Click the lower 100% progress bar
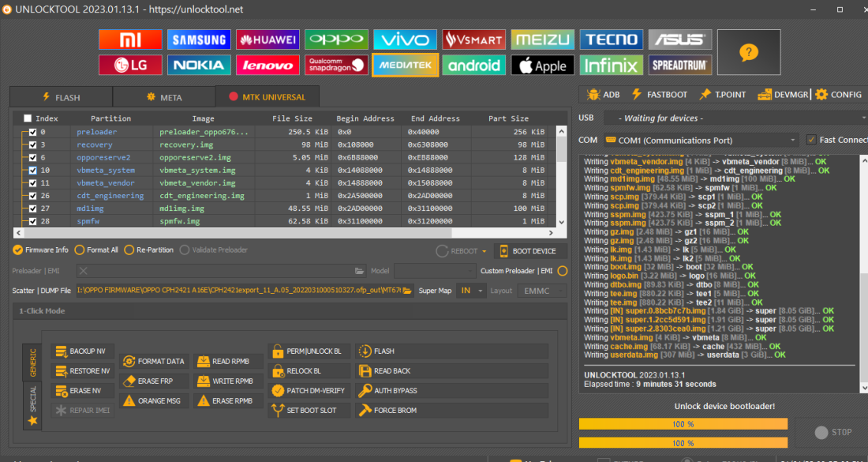Viewport: 868px width, 462px height. coord(683,443)
